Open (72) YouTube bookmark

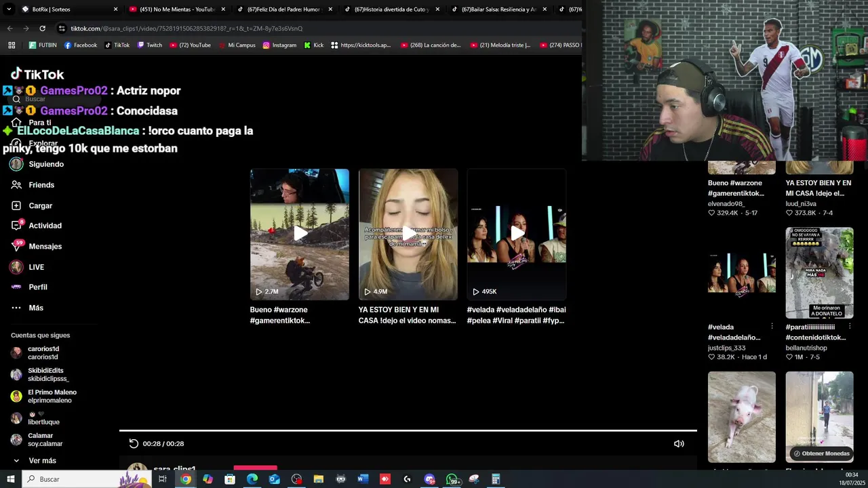(191, 45)
